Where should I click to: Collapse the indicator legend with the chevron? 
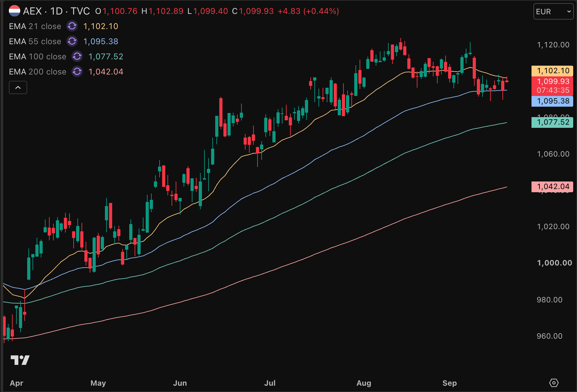18,87
